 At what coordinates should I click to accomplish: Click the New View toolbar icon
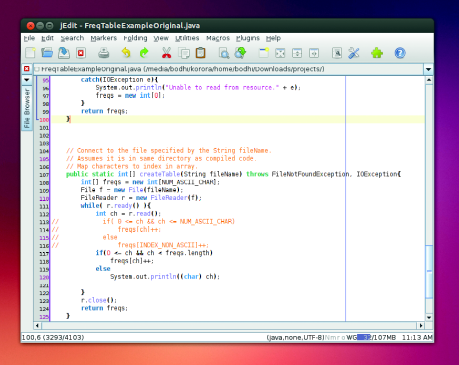tap(264, 53)
